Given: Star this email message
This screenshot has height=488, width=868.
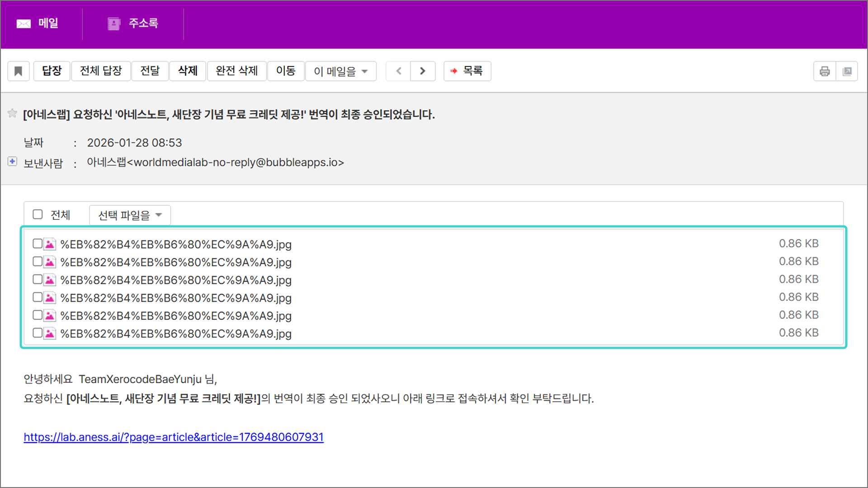Looking at the screenshot, I should (12, 113).
